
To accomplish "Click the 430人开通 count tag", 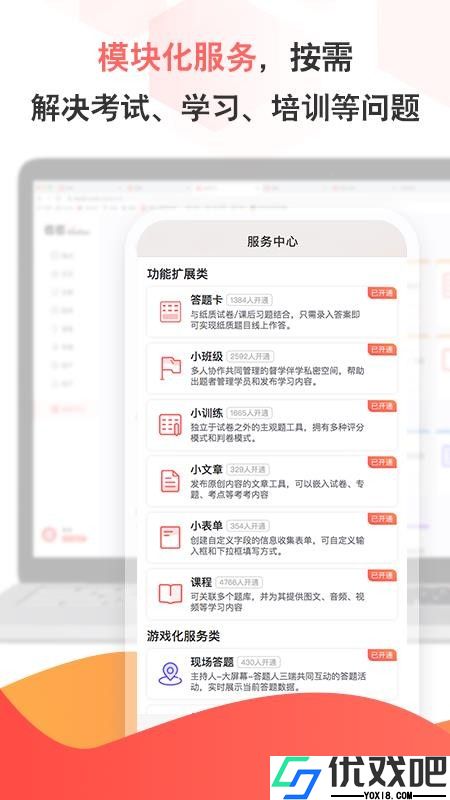I will coord(259,662).
